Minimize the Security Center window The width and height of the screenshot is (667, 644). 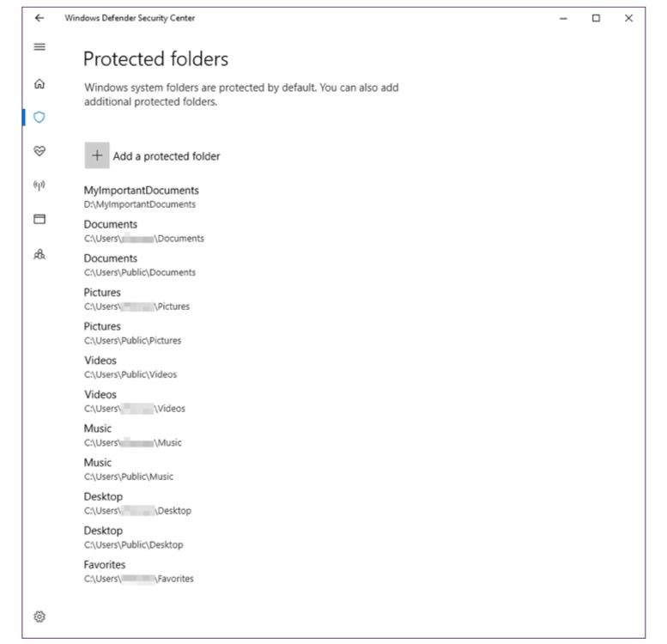click(x=563, y=18)
